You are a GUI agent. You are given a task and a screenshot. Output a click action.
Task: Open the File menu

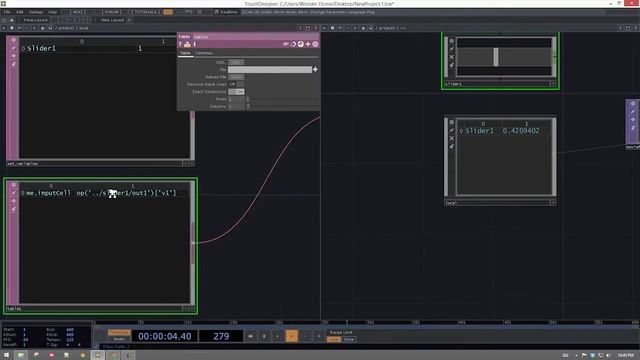coord(7,12)
